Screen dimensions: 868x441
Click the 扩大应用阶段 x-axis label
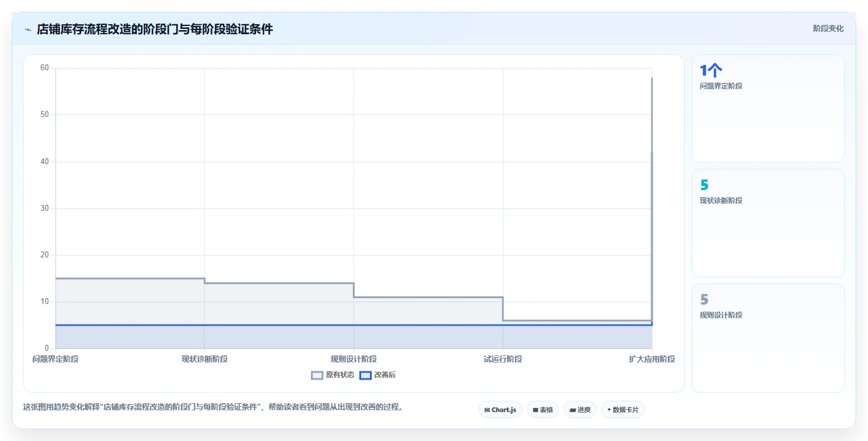(x=652, y=359)
